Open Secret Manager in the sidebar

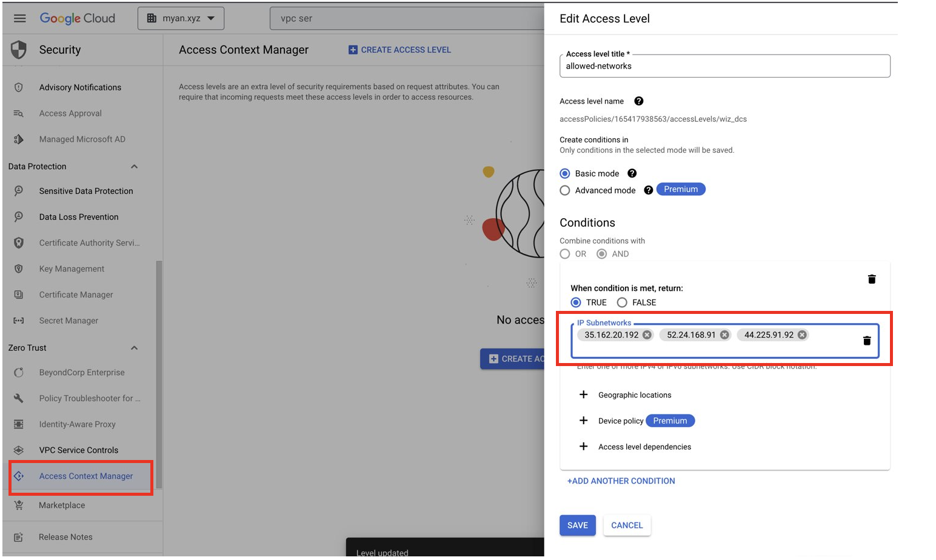(69, 320)
